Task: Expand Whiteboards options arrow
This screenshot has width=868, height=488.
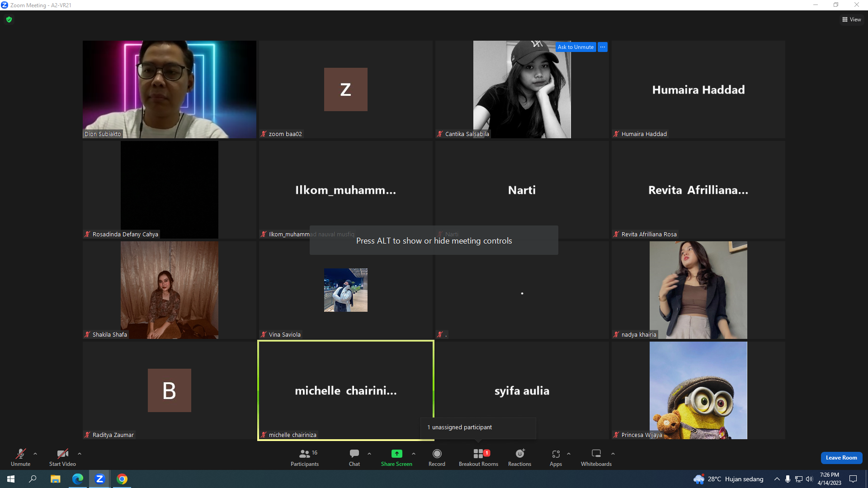Action: point(613,454)
